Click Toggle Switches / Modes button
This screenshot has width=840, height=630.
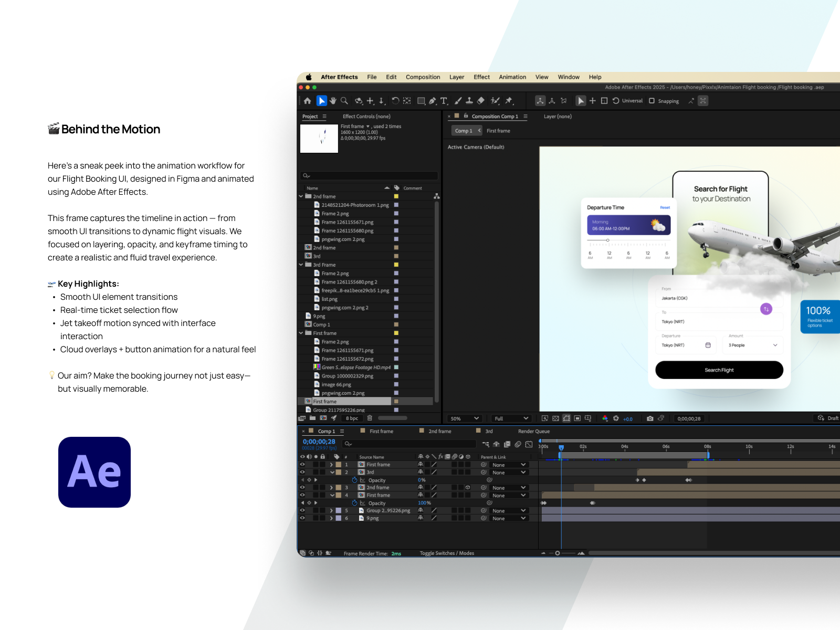447,553
